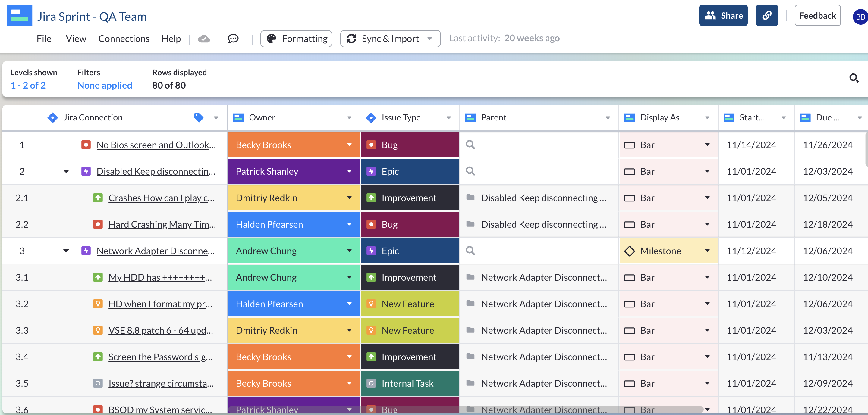Click the tag icon in Jira Connection header

(199, 117)
